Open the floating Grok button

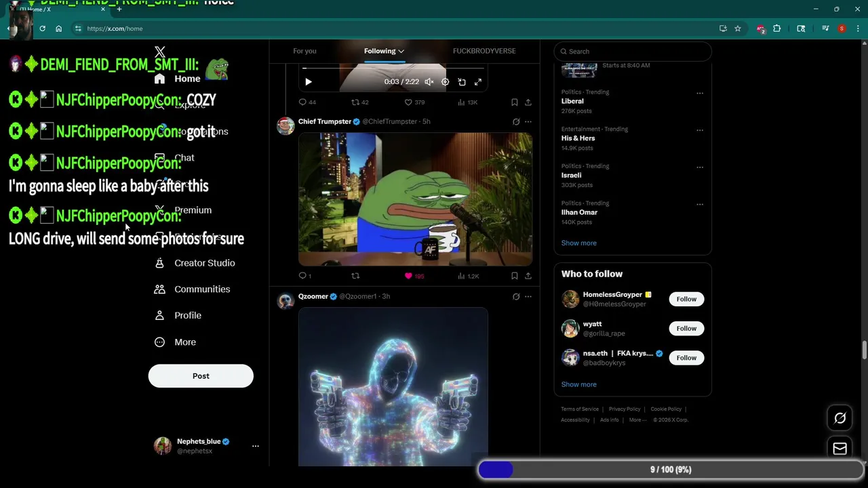pyautogui.click(x=840, y=418)
